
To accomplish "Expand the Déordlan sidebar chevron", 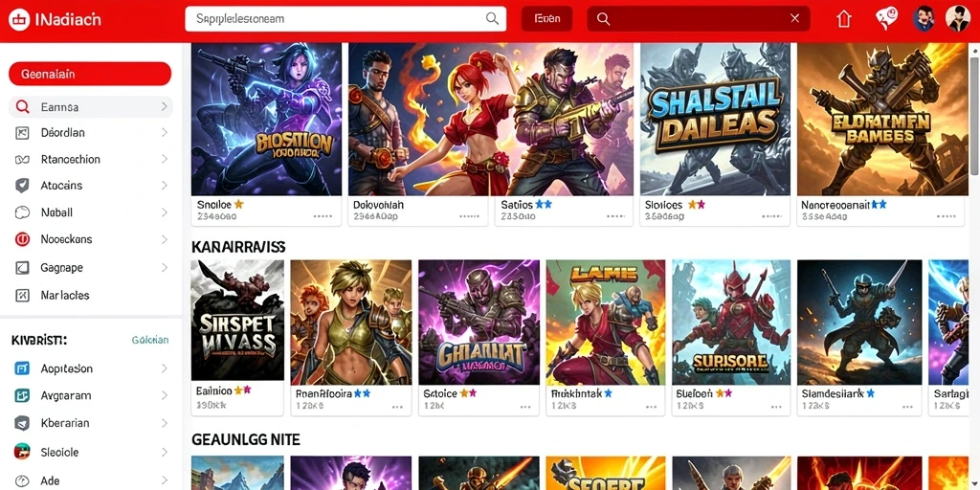I will [165, 132].
